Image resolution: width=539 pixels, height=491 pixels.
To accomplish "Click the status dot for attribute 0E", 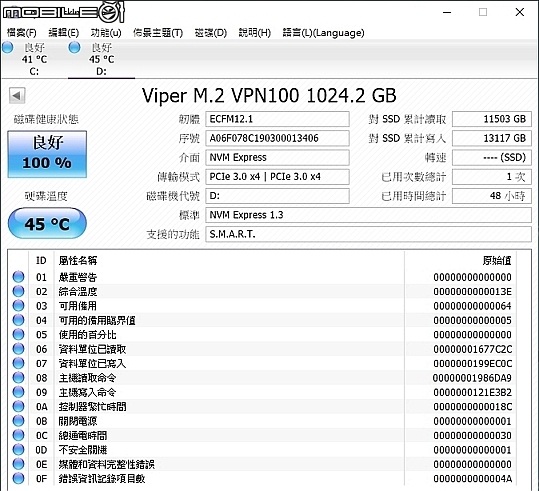I will 18,464.
